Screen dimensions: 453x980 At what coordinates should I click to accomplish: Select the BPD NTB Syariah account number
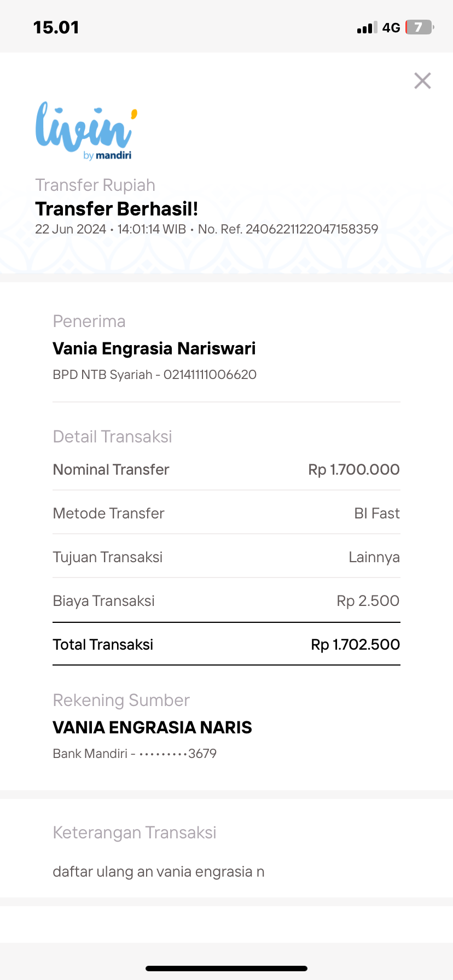[210, 375]
